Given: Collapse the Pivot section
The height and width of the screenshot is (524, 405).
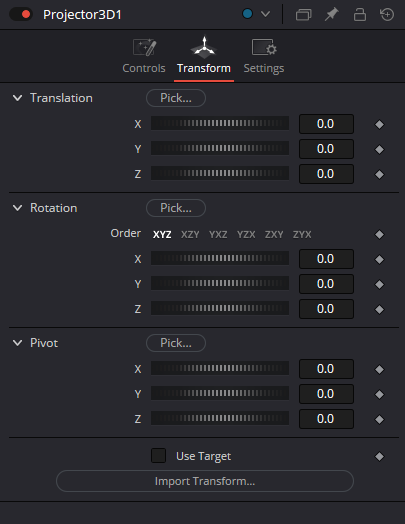Looking at the screenshot, I should 17,343.
